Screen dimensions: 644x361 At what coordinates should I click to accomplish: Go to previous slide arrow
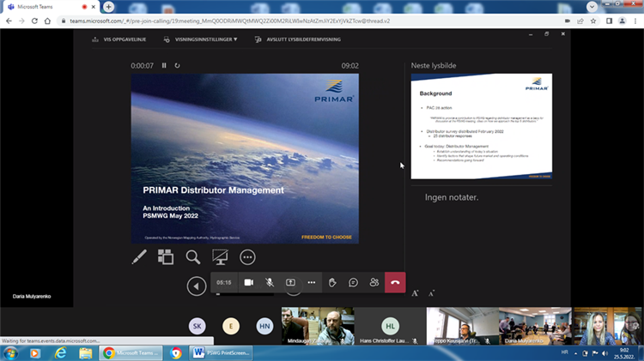tap(197, 286)
